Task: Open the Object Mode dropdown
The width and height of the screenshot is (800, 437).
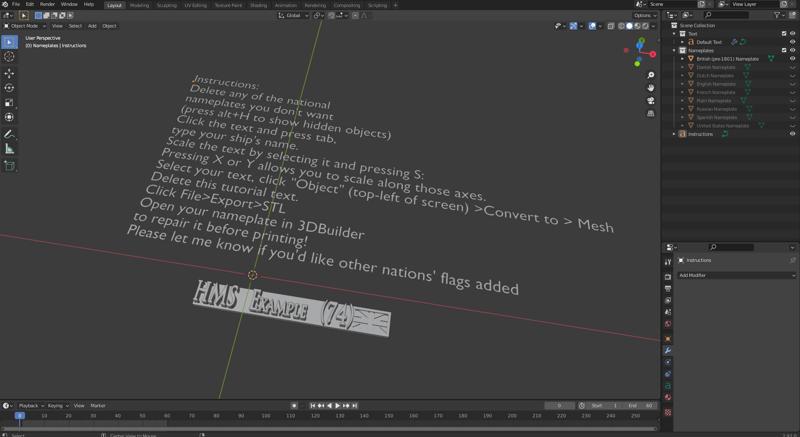Action: click(25, 26)
